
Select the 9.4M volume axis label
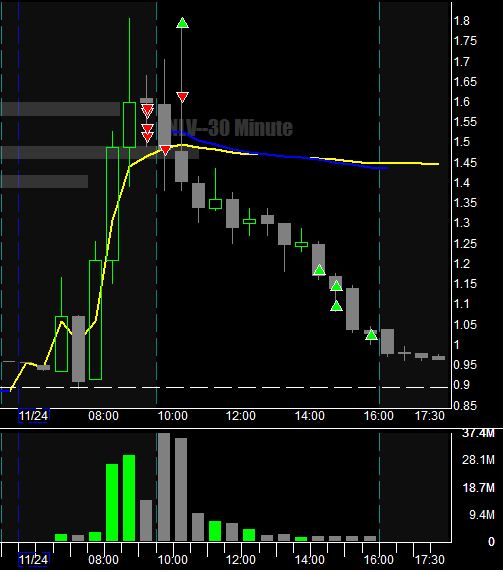pos(482,515)
